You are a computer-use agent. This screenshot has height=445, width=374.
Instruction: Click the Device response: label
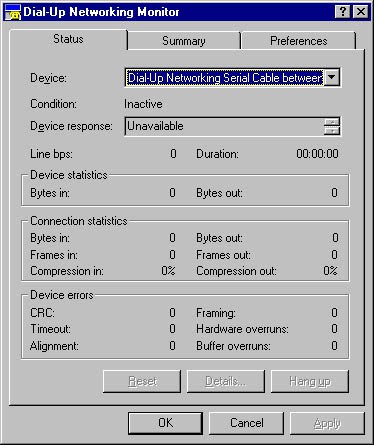coord(71,126)
